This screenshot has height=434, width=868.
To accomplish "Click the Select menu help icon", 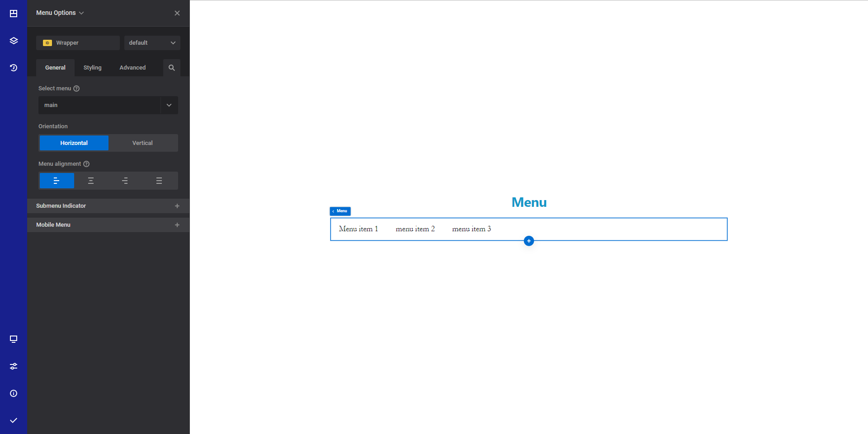I will [x=76, y=89].
